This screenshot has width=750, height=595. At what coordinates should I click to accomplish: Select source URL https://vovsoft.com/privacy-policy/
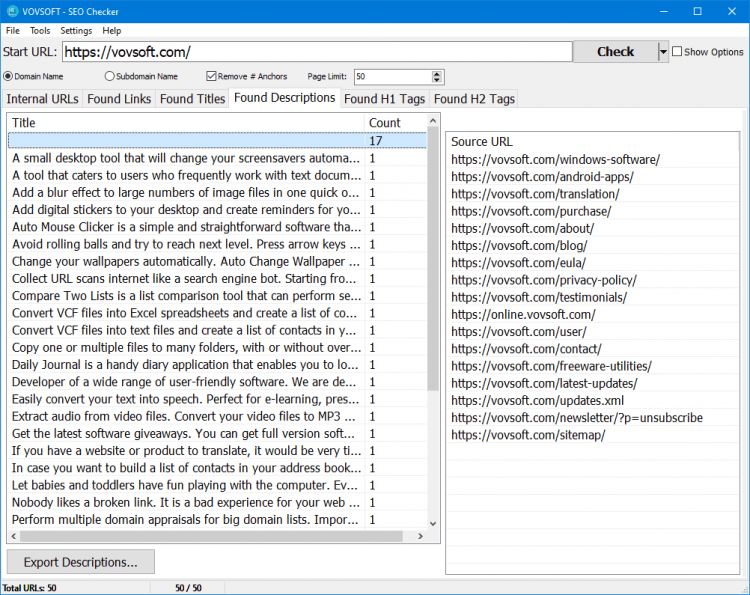click(592, 280)
